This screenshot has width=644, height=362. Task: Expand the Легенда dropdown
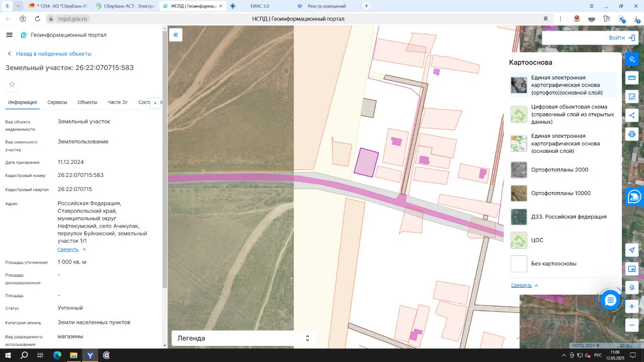[244, 338]
